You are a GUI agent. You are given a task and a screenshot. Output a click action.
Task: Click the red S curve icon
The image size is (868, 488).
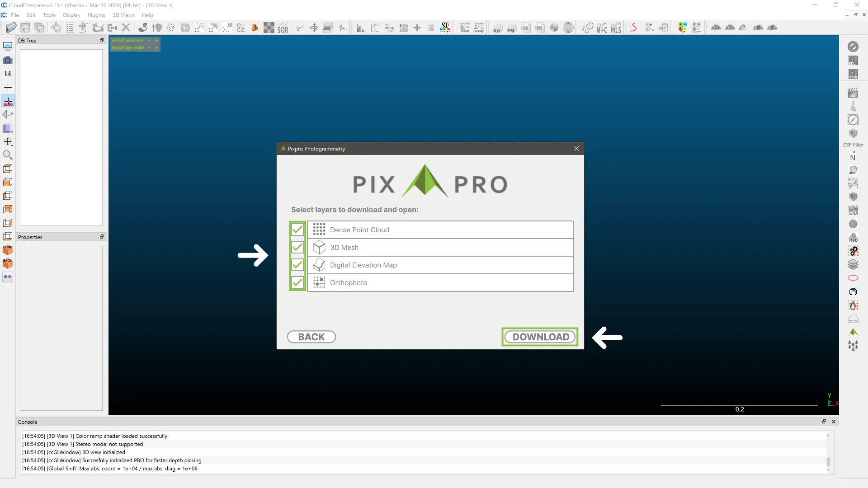[x=634, y=28]
